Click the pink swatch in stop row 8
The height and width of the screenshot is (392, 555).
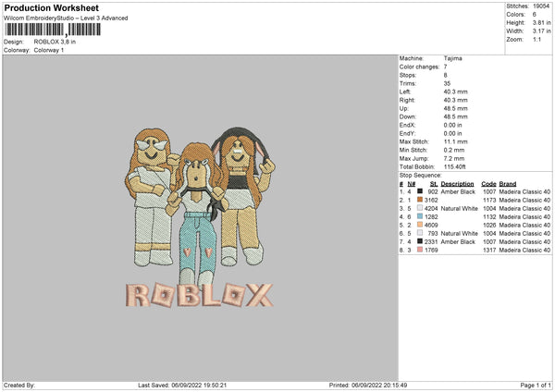[x=420, y=250]
